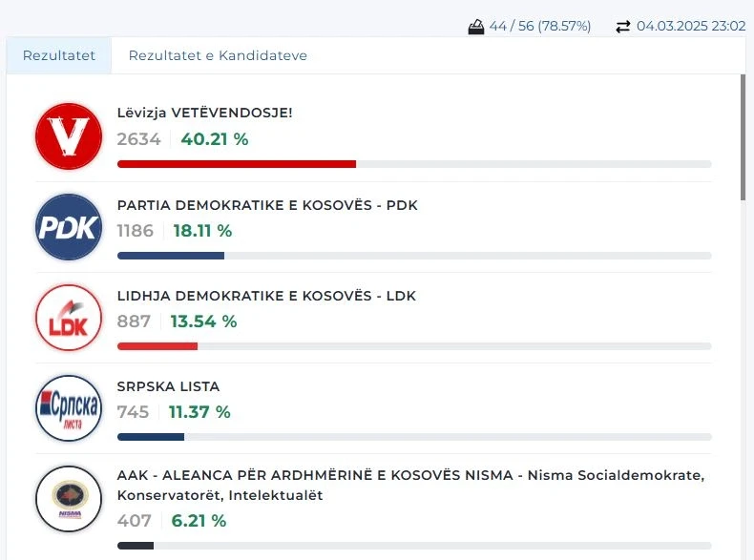The image size is (754, 560).
Task: Click the 44 / 56 (78.57%) counter text
Action: tap(539, 27)
